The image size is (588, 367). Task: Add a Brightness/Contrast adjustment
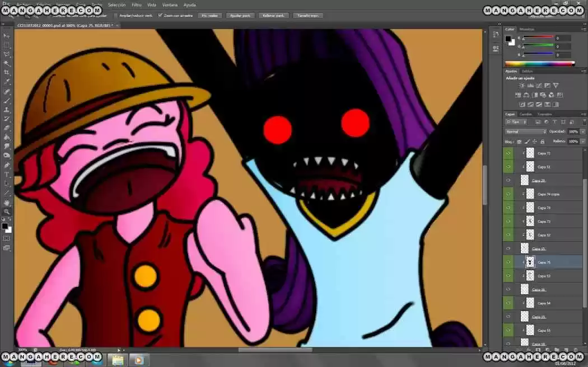[x=521, y=86]
